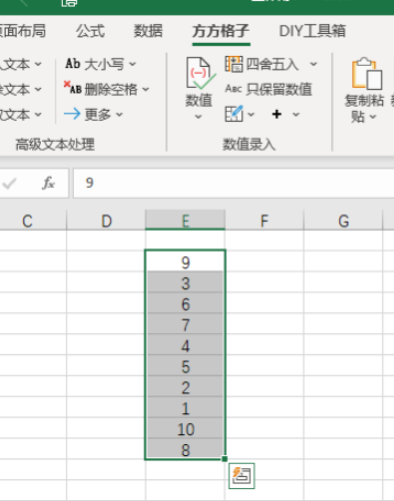Expand the 数值 dropdown chevron
The image size is (394, 501).
click(198, 117)
